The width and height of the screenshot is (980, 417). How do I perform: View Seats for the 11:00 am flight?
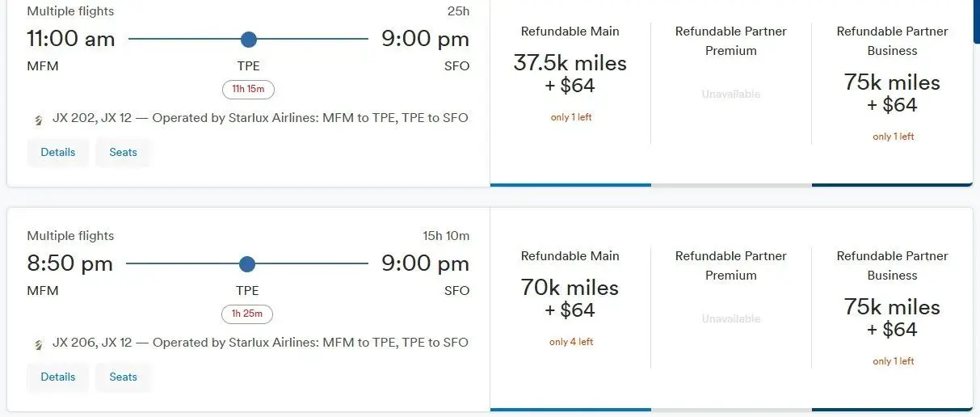[123, 152]
